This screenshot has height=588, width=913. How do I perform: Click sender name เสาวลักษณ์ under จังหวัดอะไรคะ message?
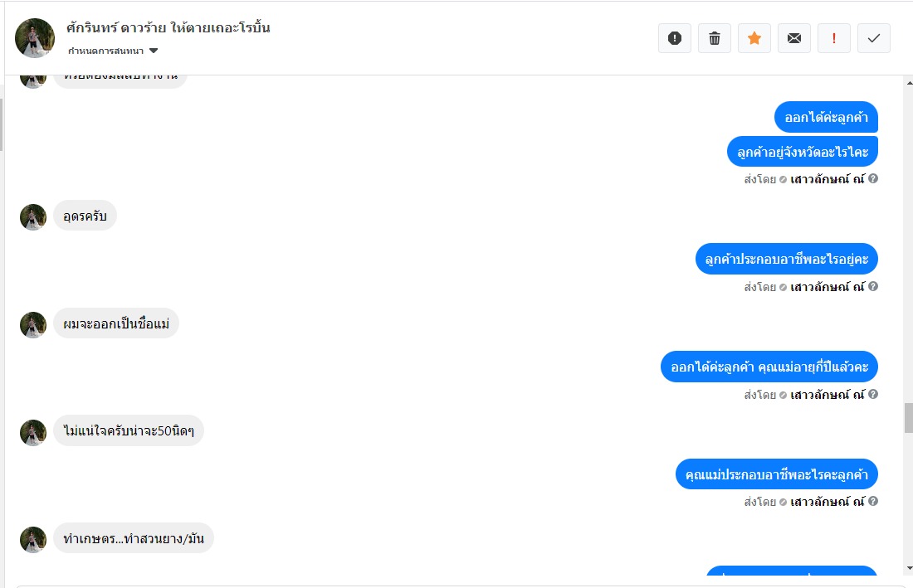point(827,179)
